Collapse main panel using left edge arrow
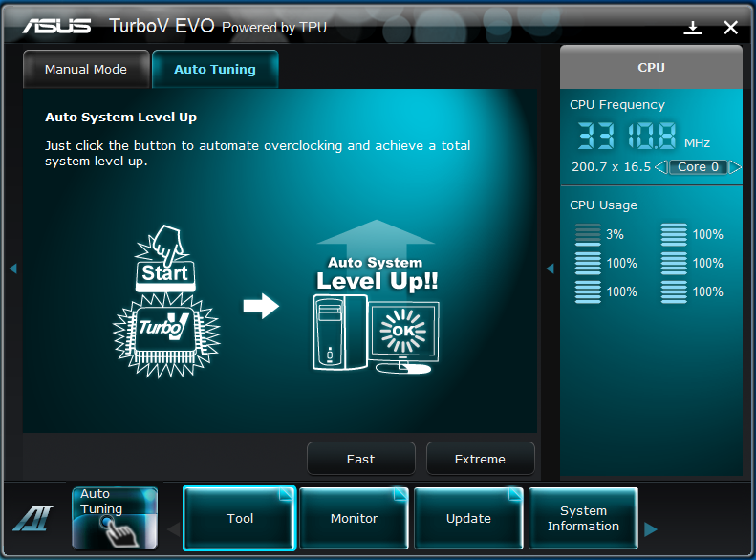Image resolution: width=756 pixels, height=560 pixels. pos(13,269)
